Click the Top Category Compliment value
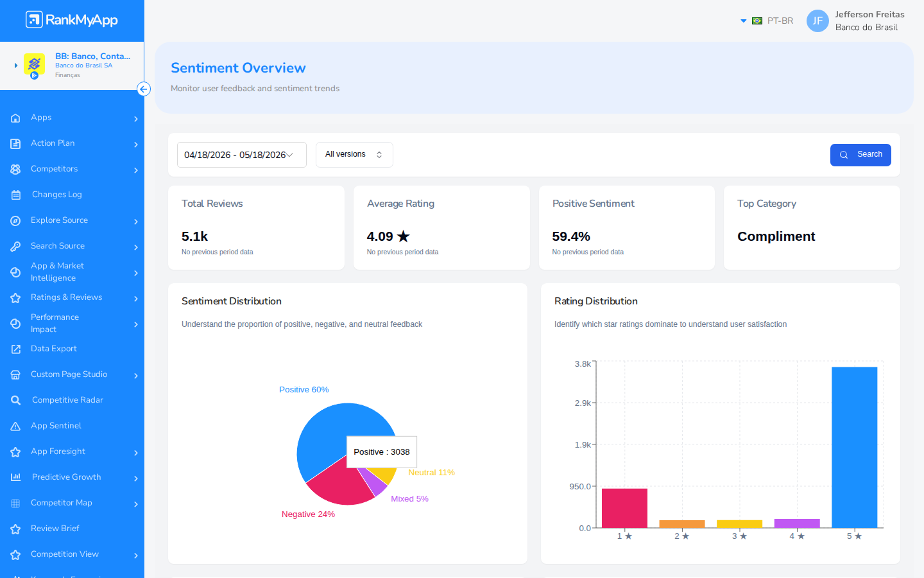 [x=776, y=236]
